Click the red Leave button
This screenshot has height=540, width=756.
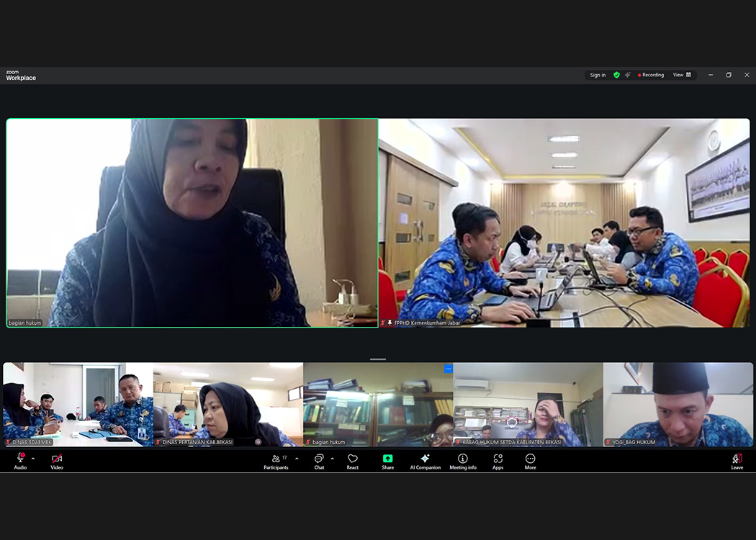click(x=737, y=462)
